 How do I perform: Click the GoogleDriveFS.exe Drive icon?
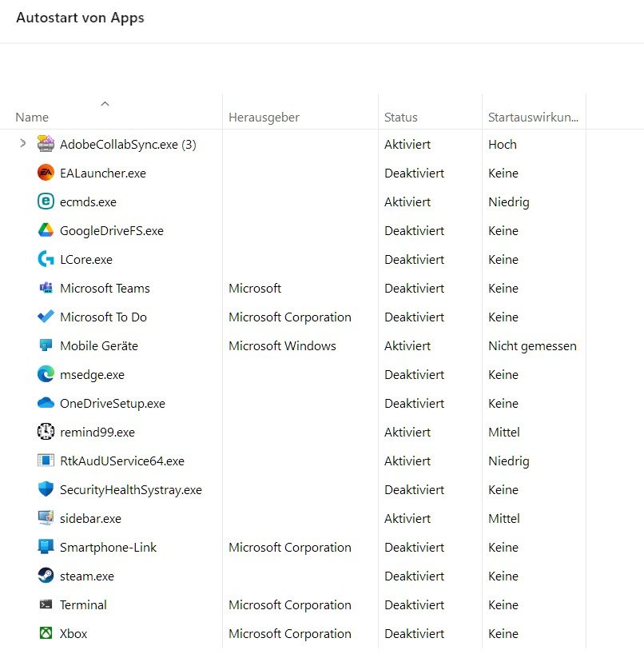point(46,230)
